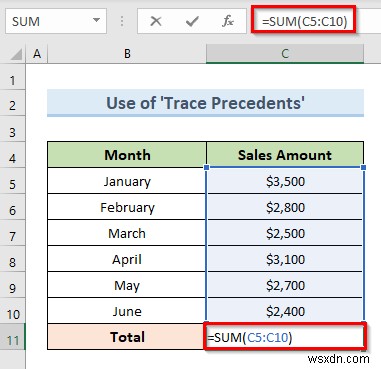Select the January cell
Viewport: 381px width, 369px height.
point(127,181)
